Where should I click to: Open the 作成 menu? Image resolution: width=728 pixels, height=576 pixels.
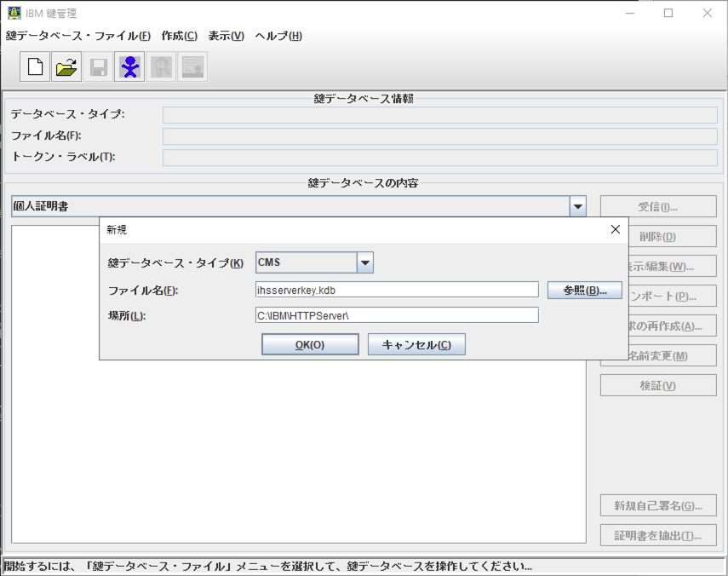click(x=179, y=36)
